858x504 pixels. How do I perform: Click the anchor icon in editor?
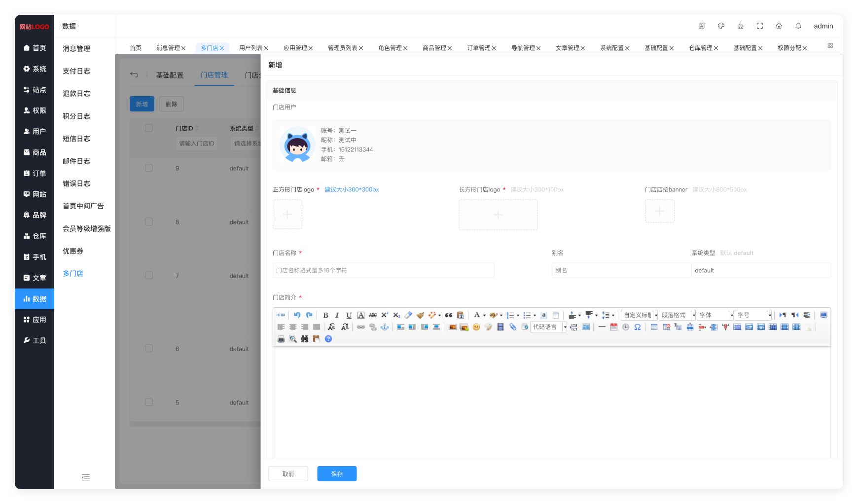[x=385, y=327]
